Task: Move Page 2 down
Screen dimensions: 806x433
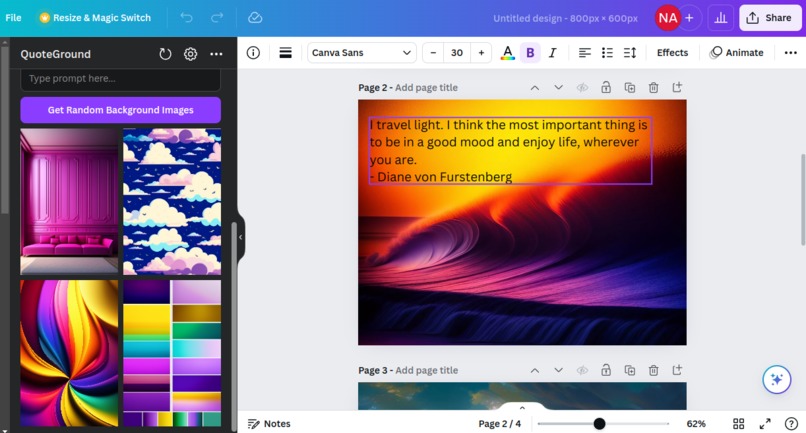Action: coord(558,88)
